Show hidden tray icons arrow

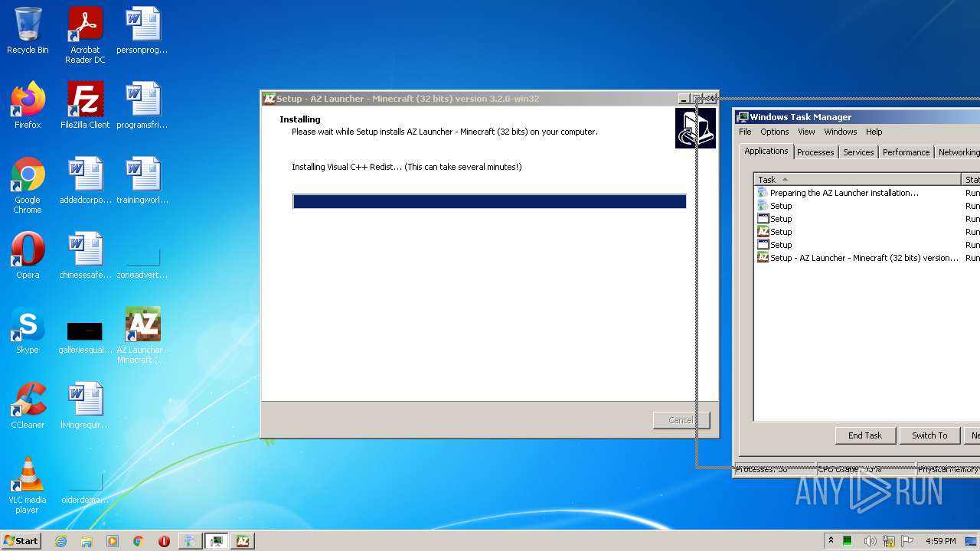(831, 541)
